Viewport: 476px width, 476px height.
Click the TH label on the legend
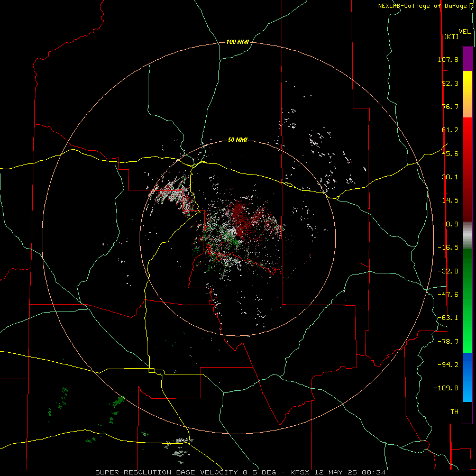tap(454, 412)
